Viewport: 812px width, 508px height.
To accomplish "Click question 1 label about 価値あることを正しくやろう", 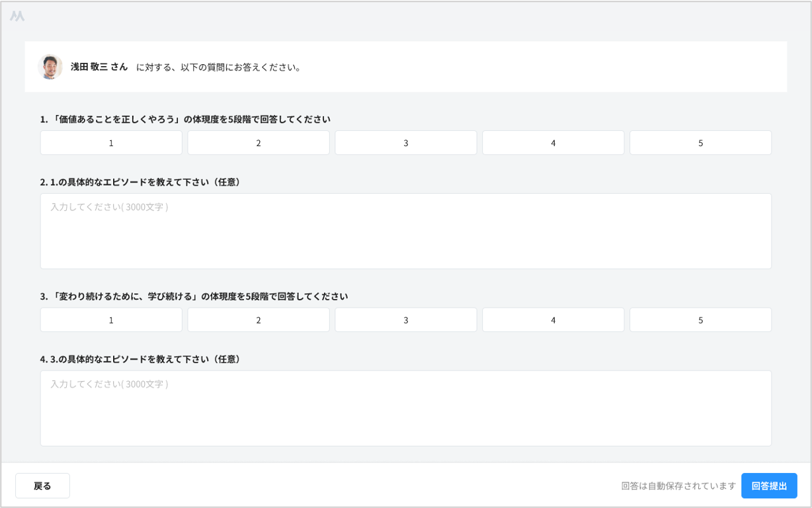I will 185,119.
